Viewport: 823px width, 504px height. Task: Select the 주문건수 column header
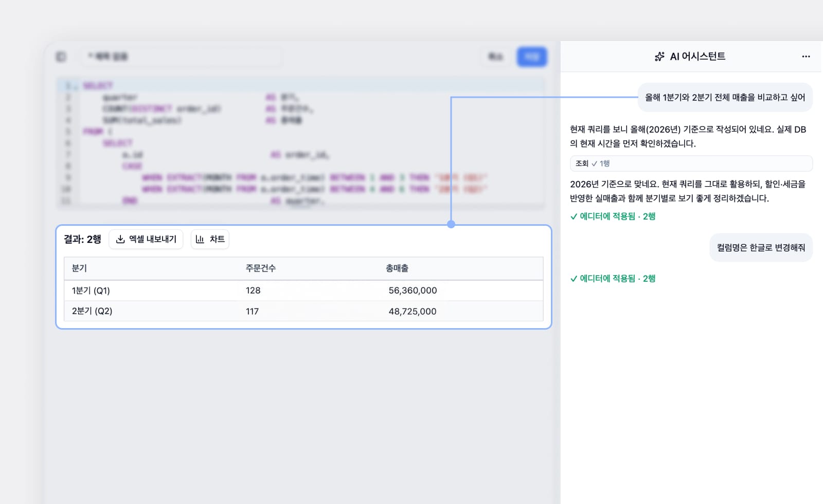261,268
